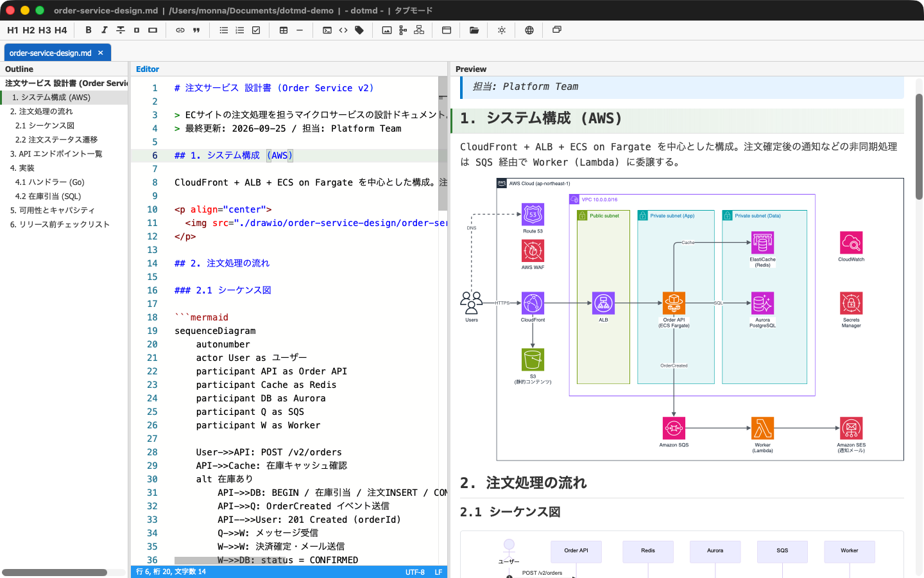Viewport: 924px width, 578px height.
Task: Click the stacked windows icon
Action: 557,30
